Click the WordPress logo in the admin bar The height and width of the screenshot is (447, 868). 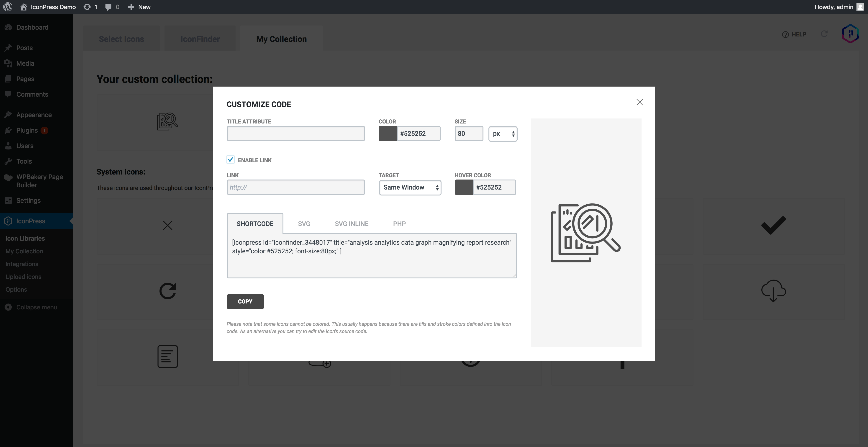(8, 7)
